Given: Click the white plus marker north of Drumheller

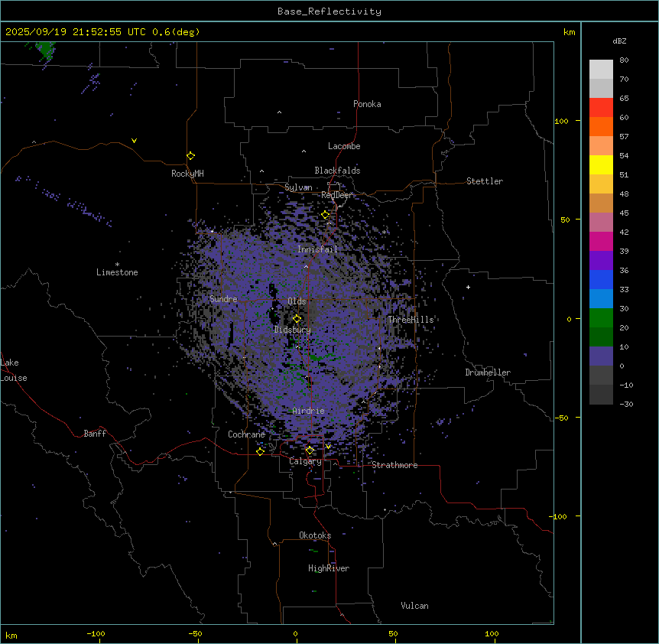Looking at the screenshot, I should pos(468,287).
